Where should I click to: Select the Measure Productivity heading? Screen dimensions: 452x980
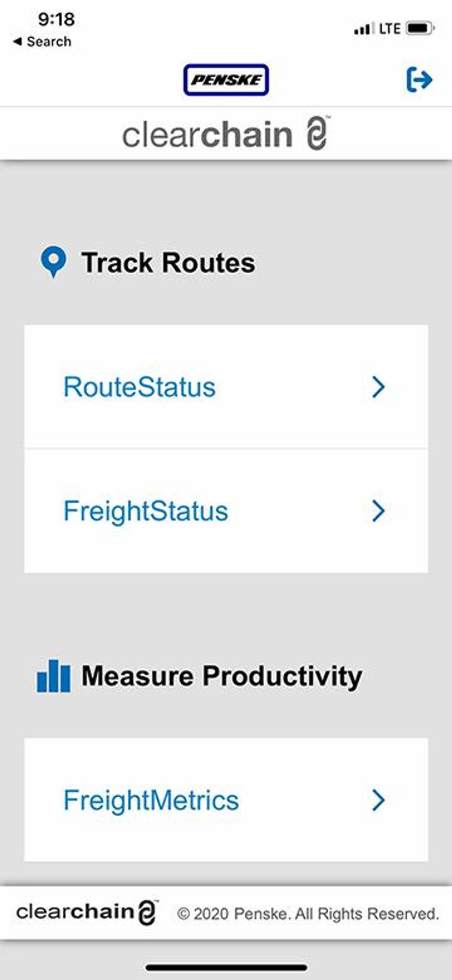tap(222, 676)
